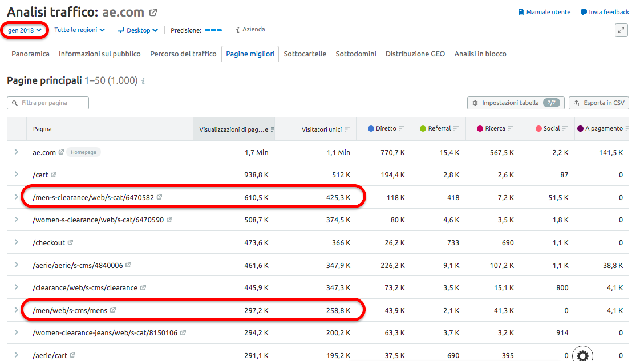Open /cart page external link icon
This screenshot has width=644, height=361.
pyautogui.click(x=54, y=175)
